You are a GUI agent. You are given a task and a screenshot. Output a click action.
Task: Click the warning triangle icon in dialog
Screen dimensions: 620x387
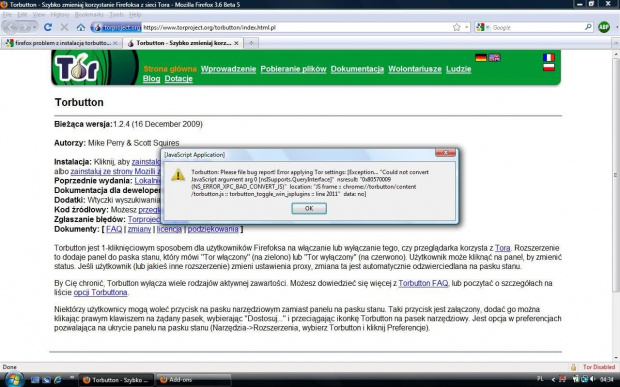(x=178, y=175)
